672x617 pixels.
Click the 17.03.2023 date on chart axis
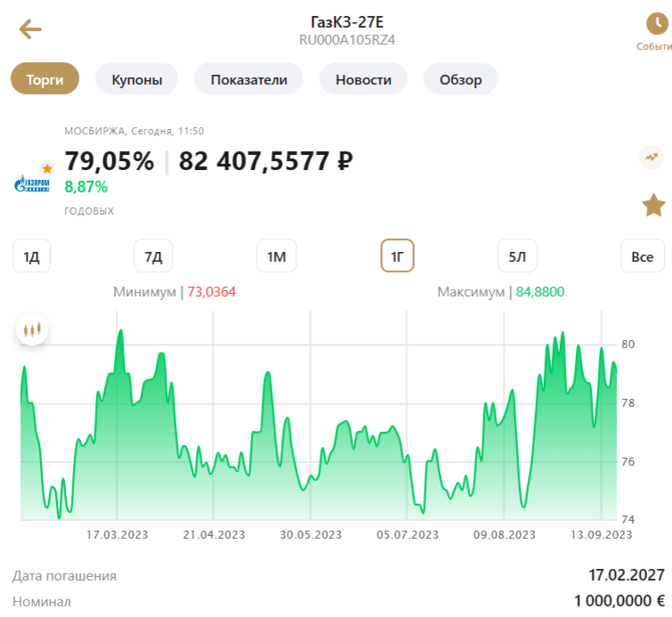(117, 535)
